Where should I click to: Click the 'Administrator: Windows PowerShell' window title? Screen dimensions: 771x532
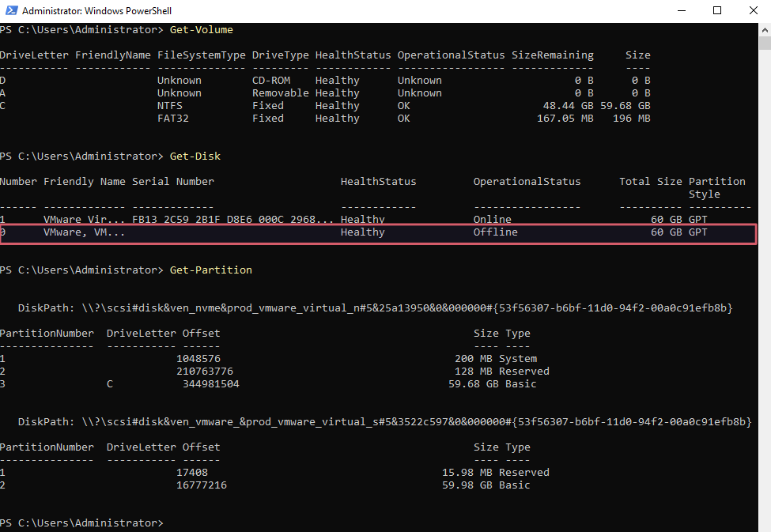tap(96, 11)
